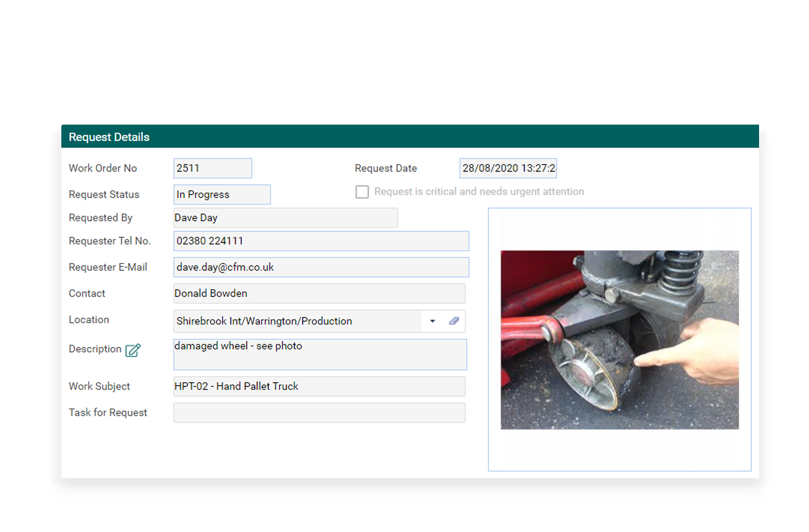This screenshot has width=809, height=532.
Task: Click the 'Request is critical and needs urgent attention' label
Action: tap(479, 192)
